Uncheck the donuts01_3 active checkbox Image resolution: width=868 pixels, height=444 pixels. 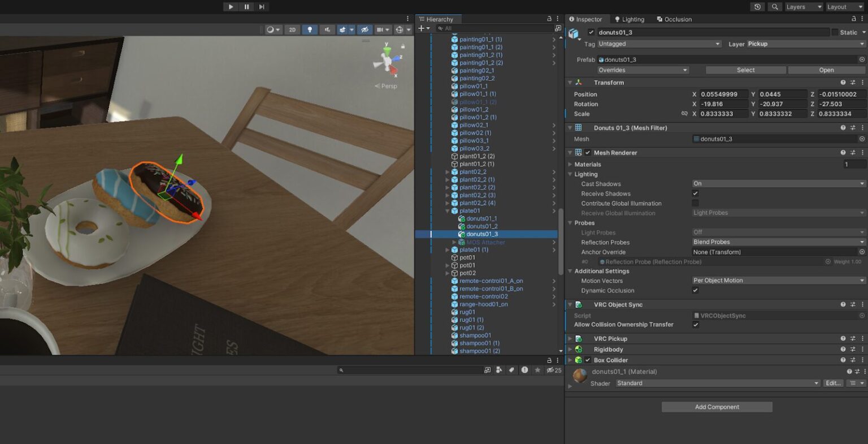click(591, 33)
